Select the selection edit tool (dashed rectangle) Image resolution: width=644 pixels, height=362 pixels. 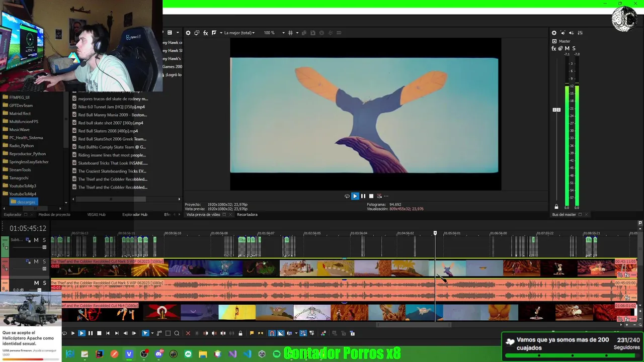[168, 333]
